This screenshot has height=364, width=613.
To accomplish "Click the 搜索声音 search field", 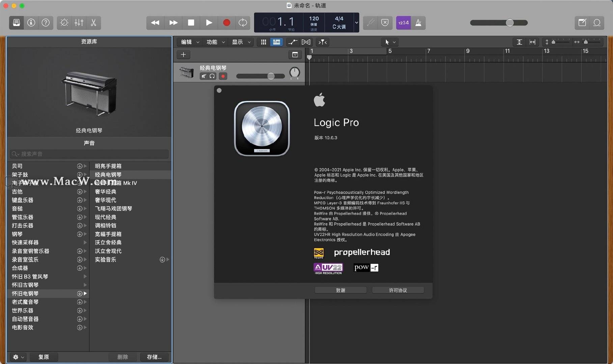I will click(x=89, y=154).
